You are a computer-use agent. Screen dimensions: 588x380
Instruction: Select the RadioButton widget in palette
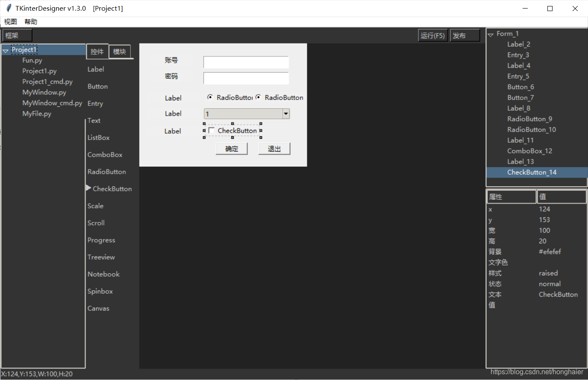[107, 172]
